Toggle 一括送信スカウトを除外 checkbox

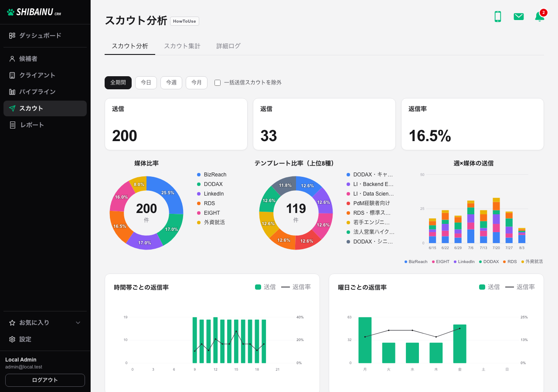click(218, 83)
